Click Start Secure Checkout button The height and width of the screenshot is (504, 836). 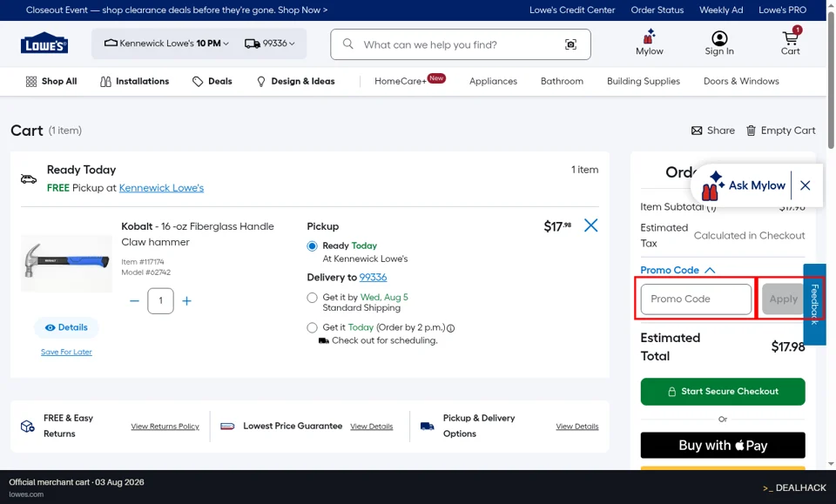[x=723, y=392]
